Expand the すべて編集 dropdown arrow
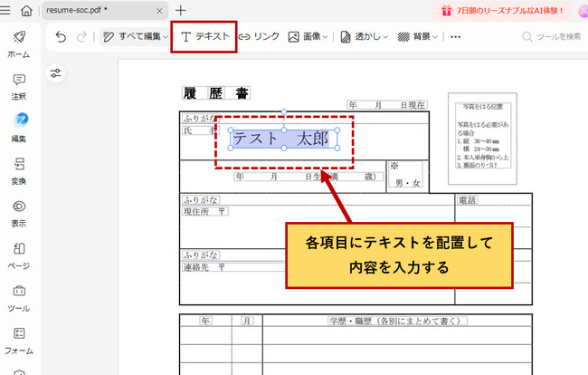 coord(166,37)
